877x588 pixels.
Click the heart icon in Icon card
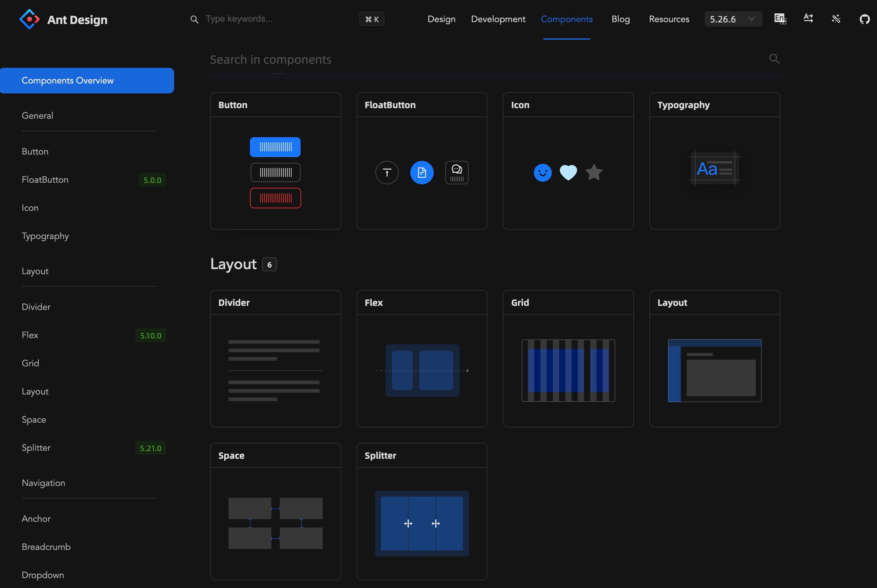coord(568,172)
